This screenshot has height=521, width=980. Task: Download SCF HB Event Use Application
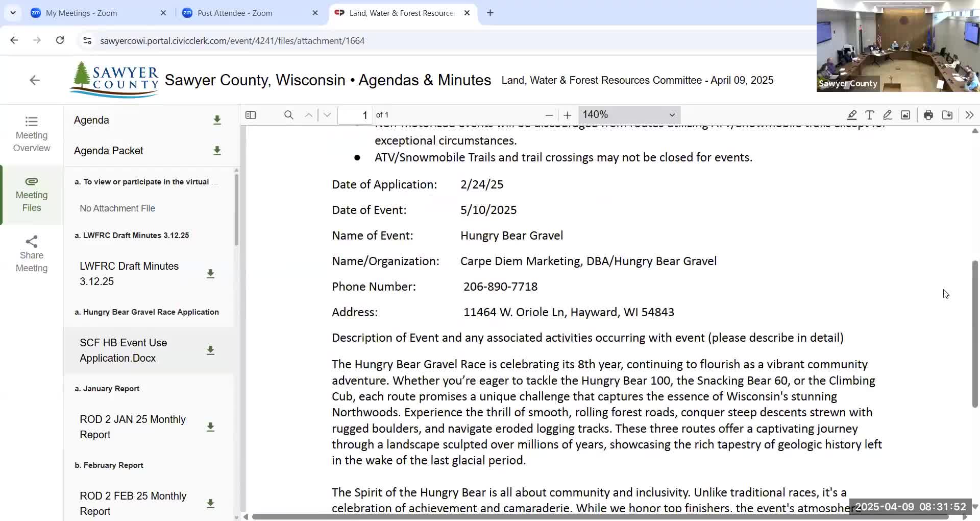click(x=210, y=350)
